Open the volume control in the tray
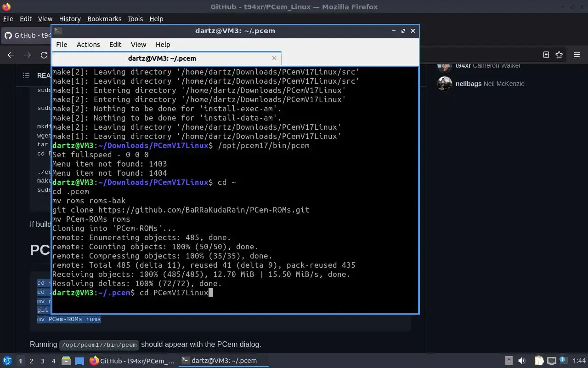This screenshot has height=368, width=588. click(522, 361)
